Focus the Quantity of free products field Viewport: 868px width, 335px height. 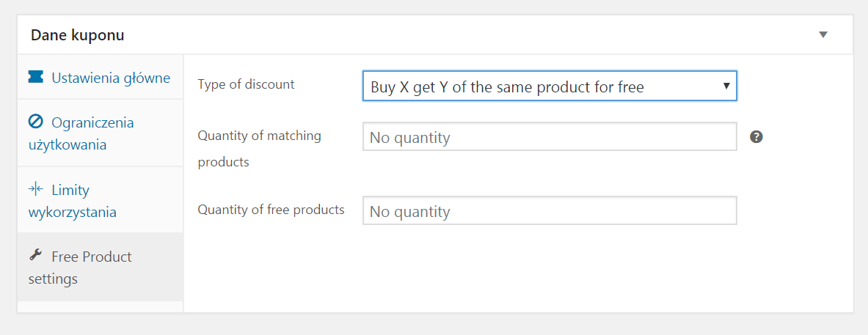point(550,210)
